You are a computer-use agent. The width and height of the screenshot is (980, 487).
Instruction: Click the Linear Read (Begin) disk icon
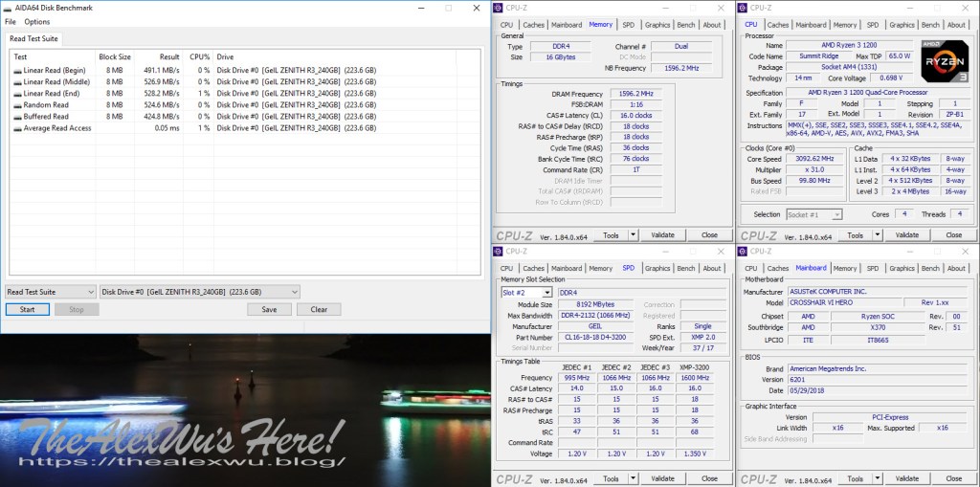(x=17, y=70)
